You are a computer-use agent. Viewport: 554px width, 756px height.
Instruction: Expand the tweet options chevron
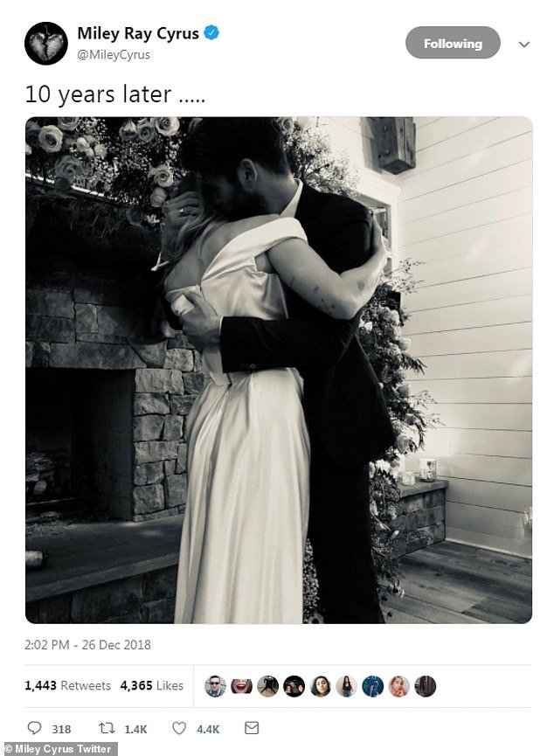(524, 44)
